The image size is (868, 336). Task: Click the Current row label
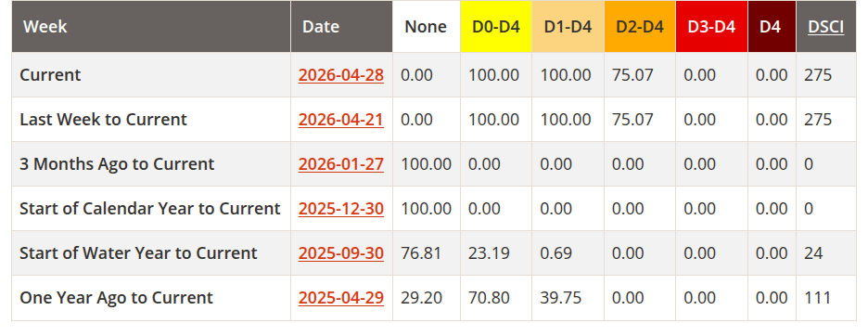tap(50, 75)
